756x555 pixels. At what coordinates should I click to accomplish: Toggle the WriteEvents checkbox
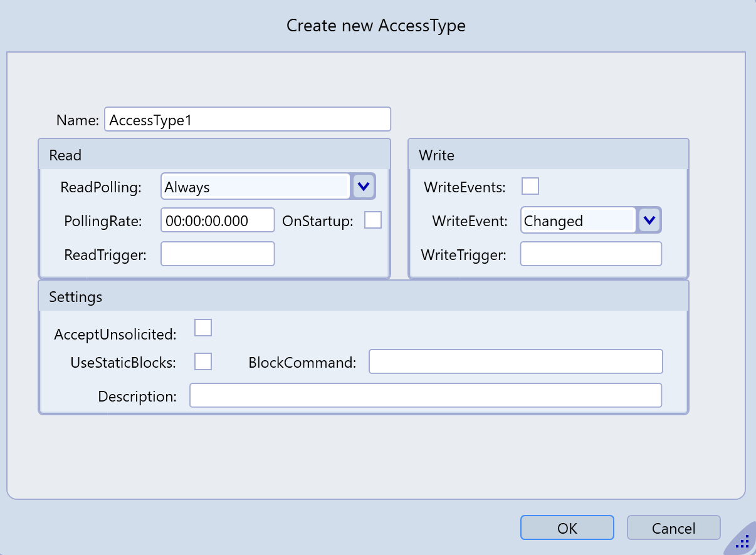pyautogui.click(x=530, y=187)
